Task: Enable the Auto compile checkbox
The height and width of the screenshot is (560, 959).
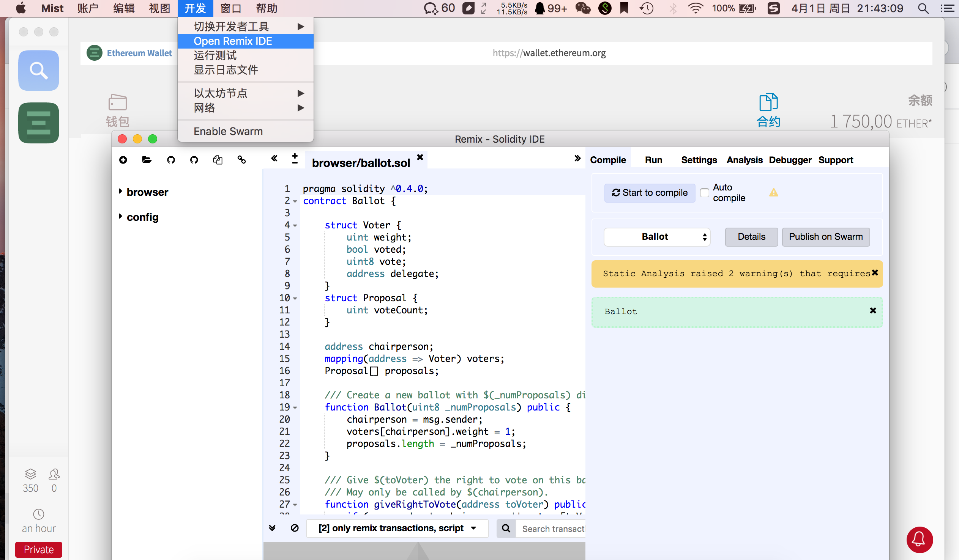Action: (x=704, y=193)
